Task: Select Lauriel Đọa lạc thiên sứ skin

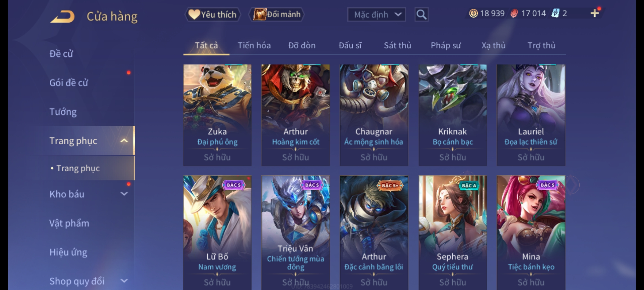Action: coord(531,115)
